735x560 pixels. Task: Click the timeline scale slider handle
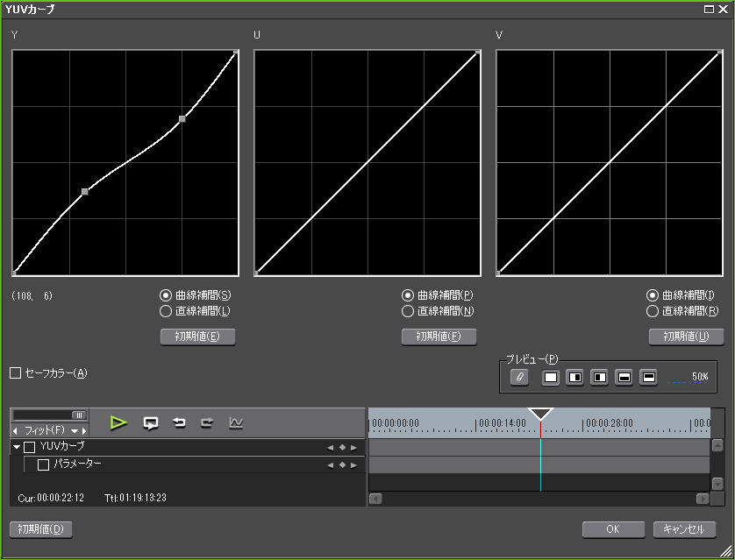79,415
